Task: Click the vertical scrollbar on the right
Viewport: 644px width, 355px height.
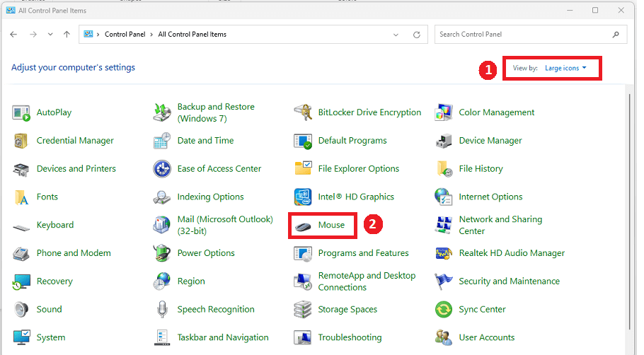Action: (629, 211)
